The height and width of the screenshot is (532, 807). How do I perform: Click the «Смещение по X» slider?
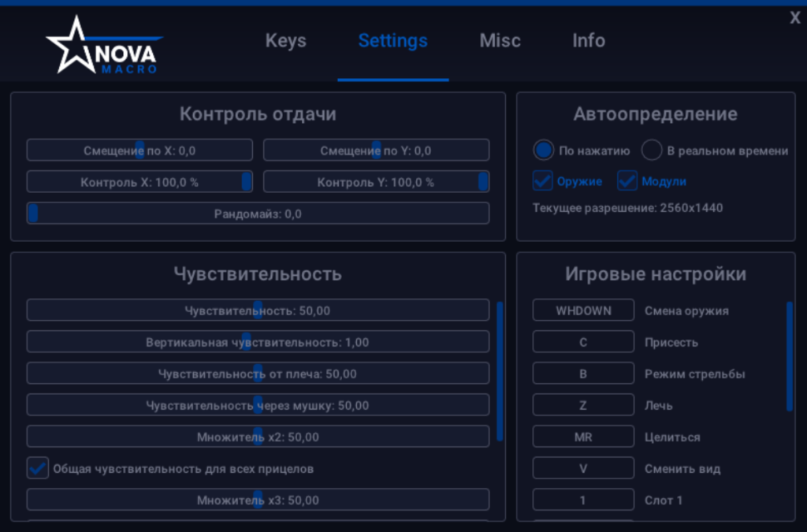tap(139, 151)
